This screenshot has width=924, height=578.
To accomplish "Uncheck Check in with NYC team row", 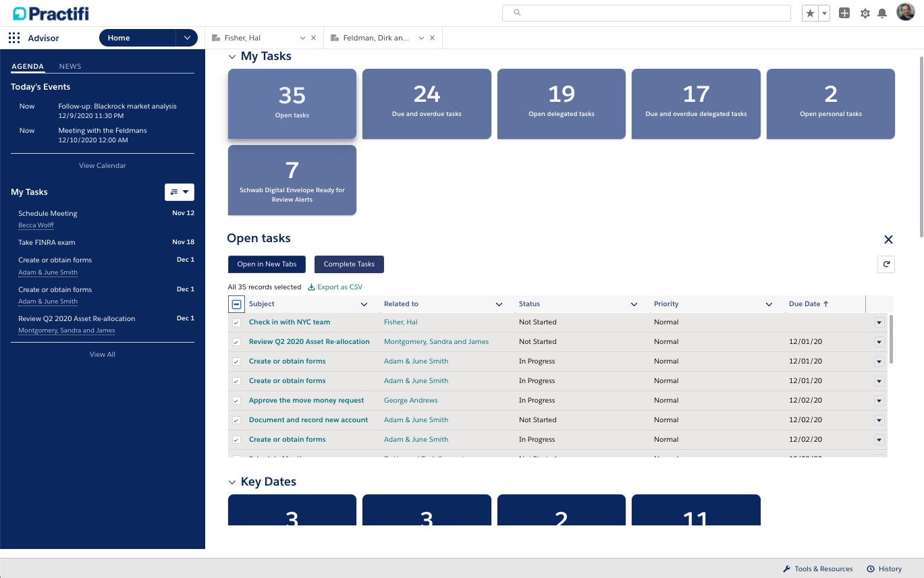I will click(236, 323).
